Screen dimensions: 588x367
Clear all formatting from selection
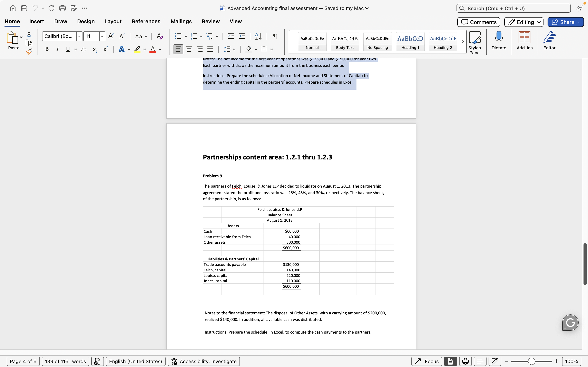160,36
